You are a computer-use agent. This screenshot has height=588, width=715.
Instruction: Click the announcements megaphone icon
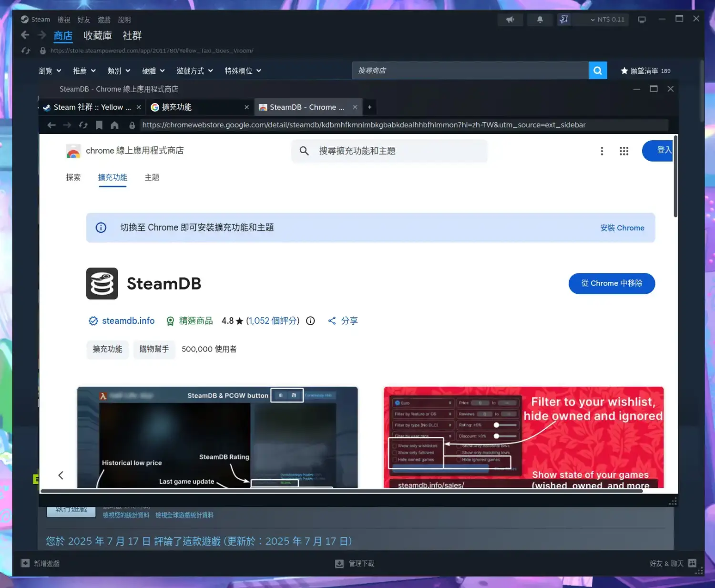(510, 20)
